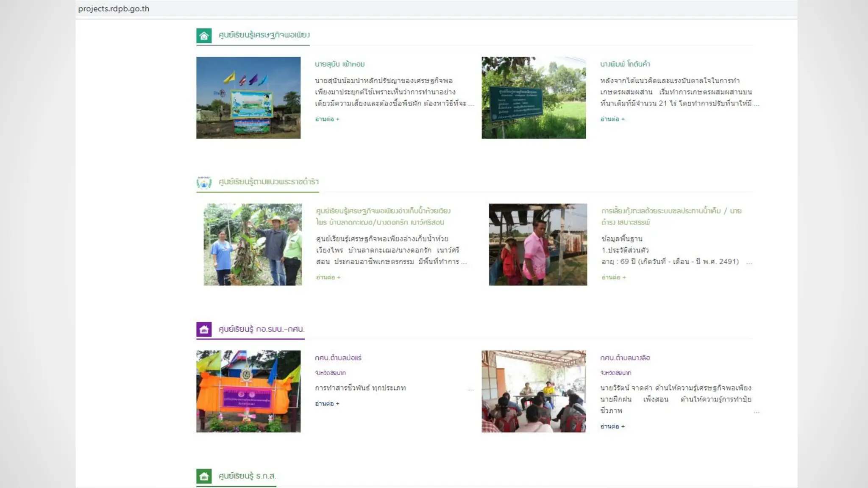Expand อ่านต่อ + under นางพิมพ์ โกต้นคำ
The height and width of the screenshot is (488, 868).
pyautogui.click(x=612, y=119)
